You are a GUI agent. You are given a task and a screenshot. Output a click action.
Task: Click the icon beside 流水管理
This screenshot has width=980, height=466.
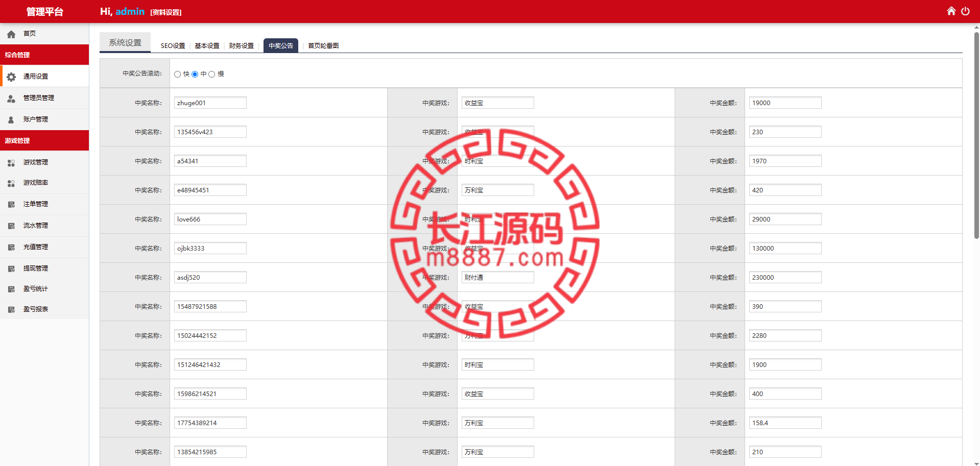[11, 226]
